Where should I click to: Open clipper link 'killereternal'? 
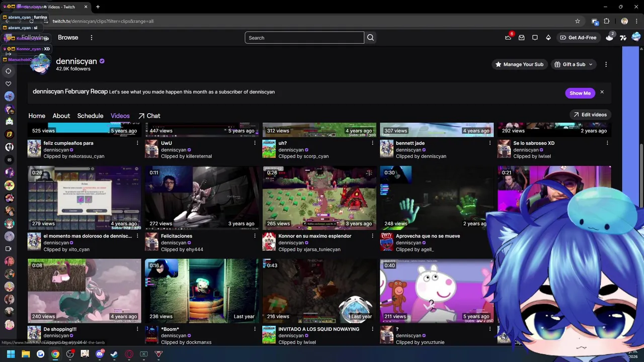[x=199, y=156]
